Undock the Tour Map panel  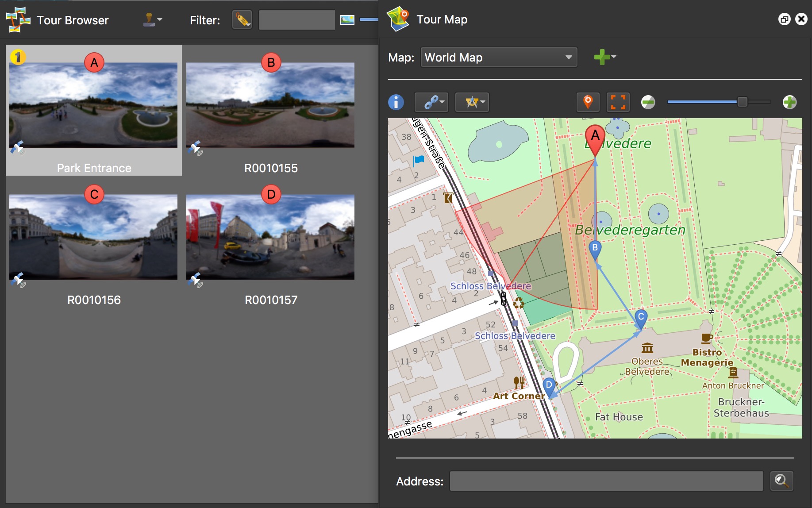pyautogui.click(x=784, y=19)
